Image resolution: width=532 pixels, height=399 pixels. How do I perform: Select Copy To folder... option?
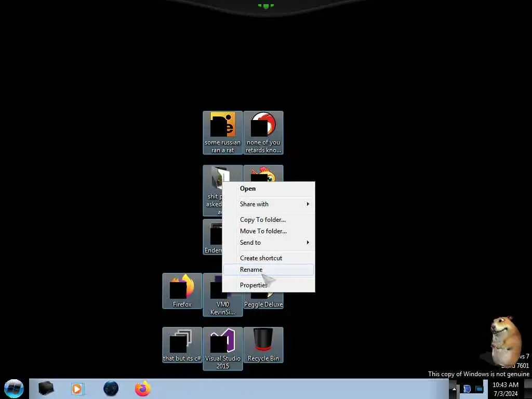(x=269, y=220)
